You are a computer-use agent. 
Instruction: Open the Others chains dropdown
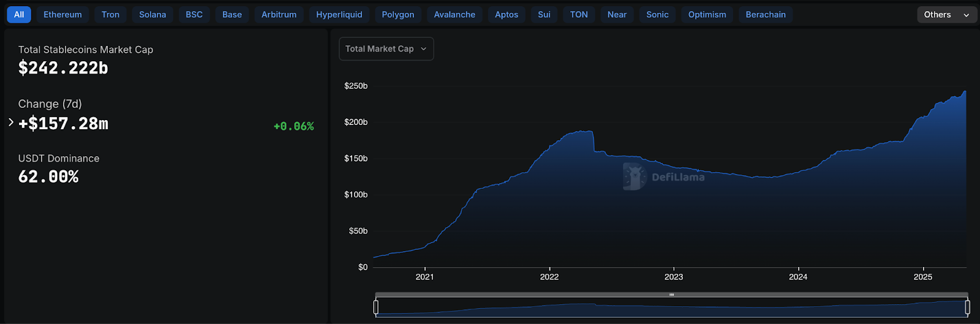(946, 15)
